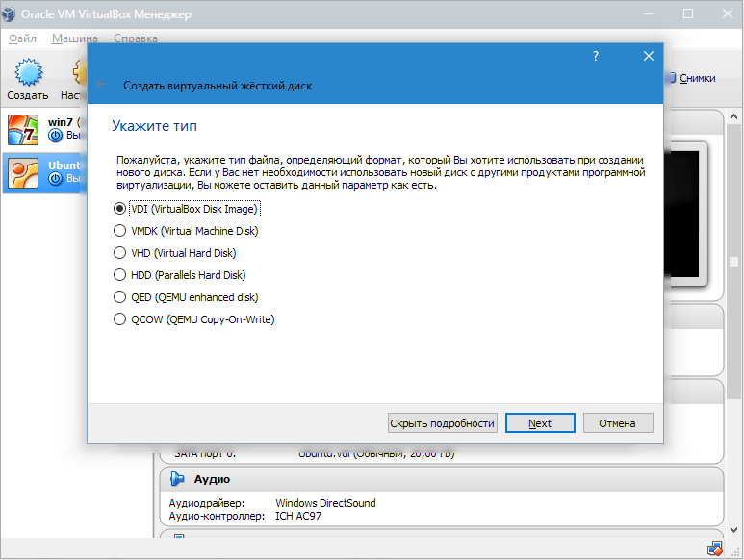Pick VHD (Virtual Hard Disk) type
The width and height of the screenshot is (744, 560).
tap(120, 253)
